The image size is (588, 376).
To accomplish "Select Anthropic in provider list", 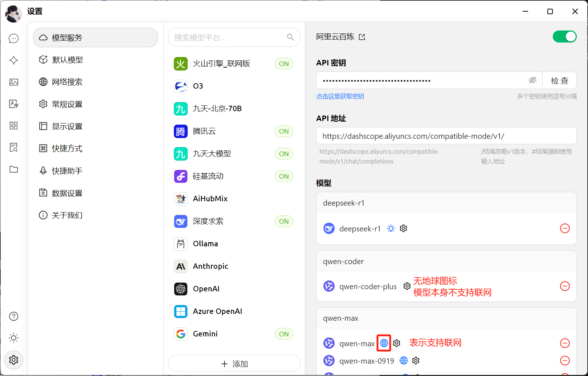I will (x=211, y=266).
